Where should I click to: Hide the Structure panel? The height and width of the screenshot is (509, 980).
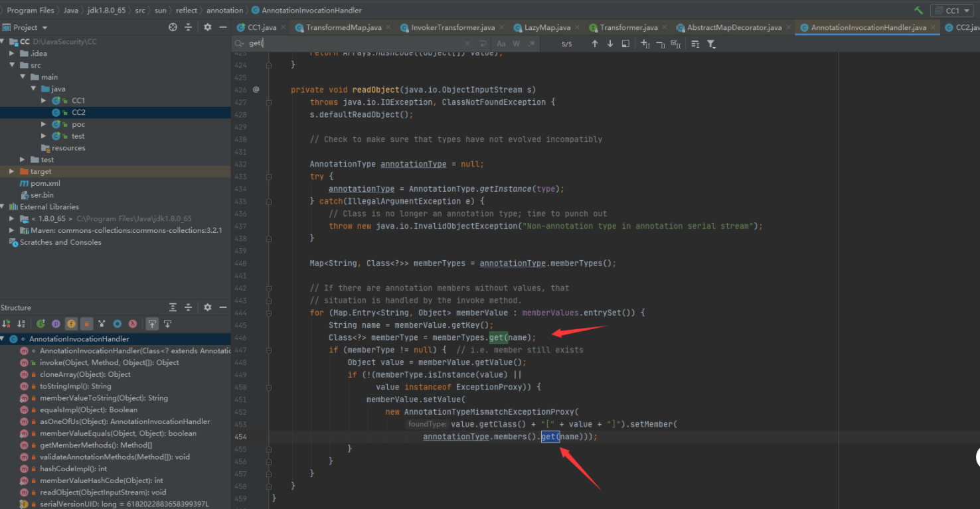(222, 307)
